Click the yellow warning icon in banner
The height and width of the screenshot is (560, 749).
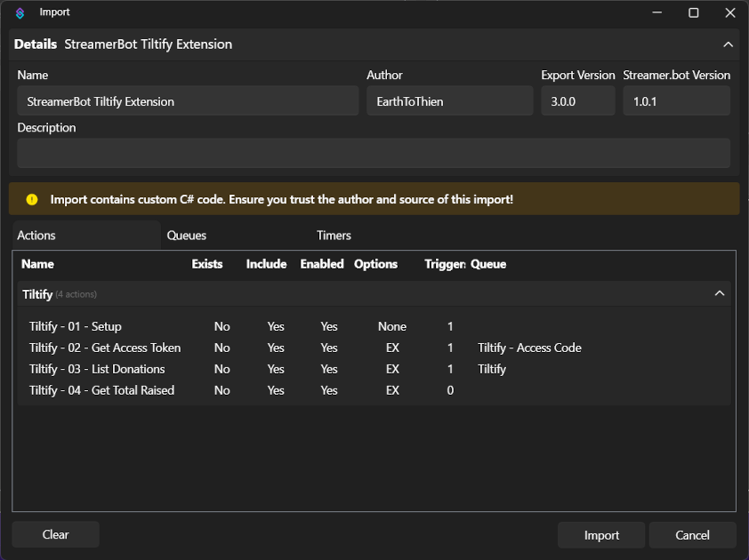point(32,200)
